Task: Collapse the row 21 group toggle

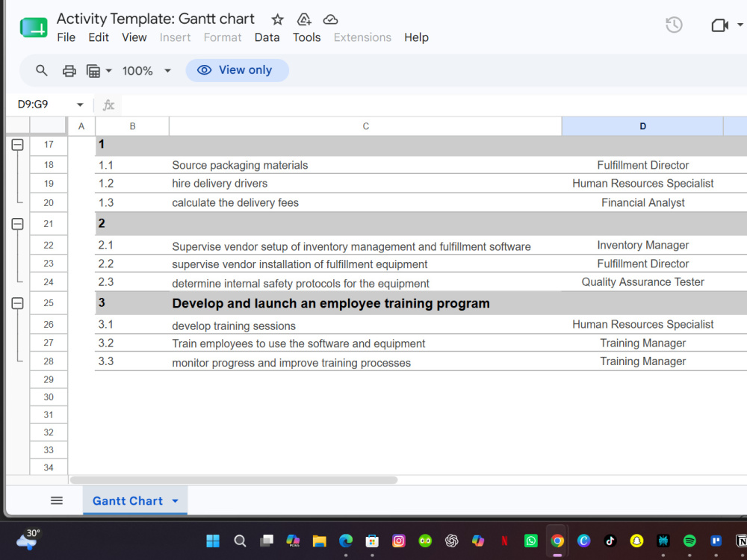Action: [17, 223]
